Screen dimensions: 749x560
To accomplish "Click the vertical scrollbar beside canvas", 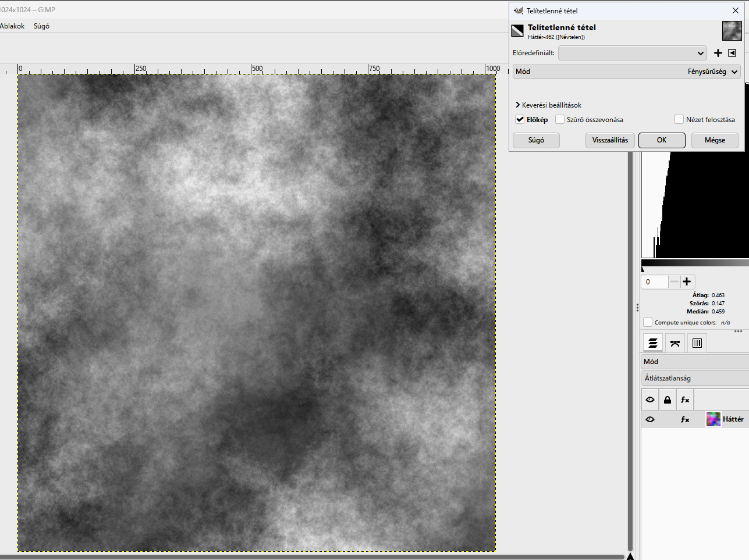I will coord(630,352).
